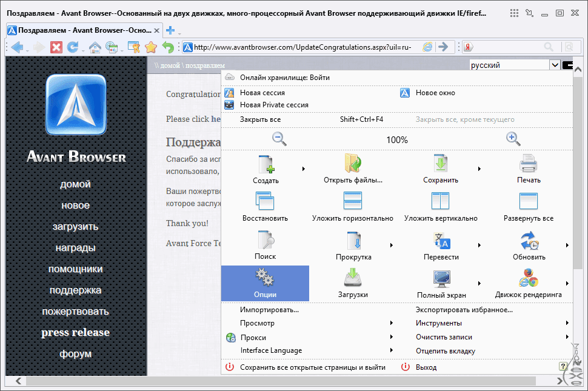Click the red Stop loading icon
This screenshot has height=391, width=588.
[x=56, y=47]
